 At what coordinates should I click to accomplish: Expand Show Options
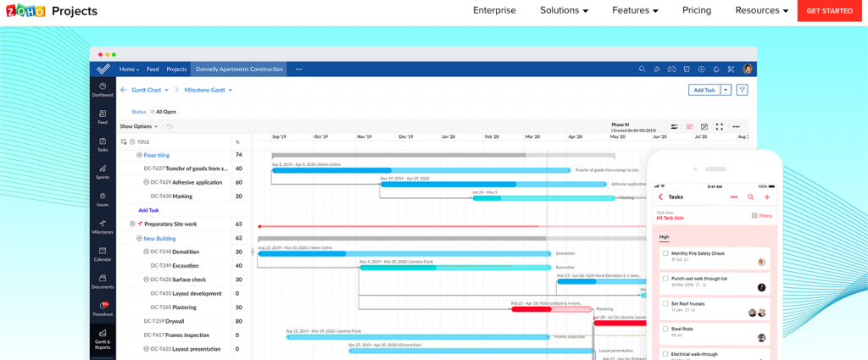(139, 127)
